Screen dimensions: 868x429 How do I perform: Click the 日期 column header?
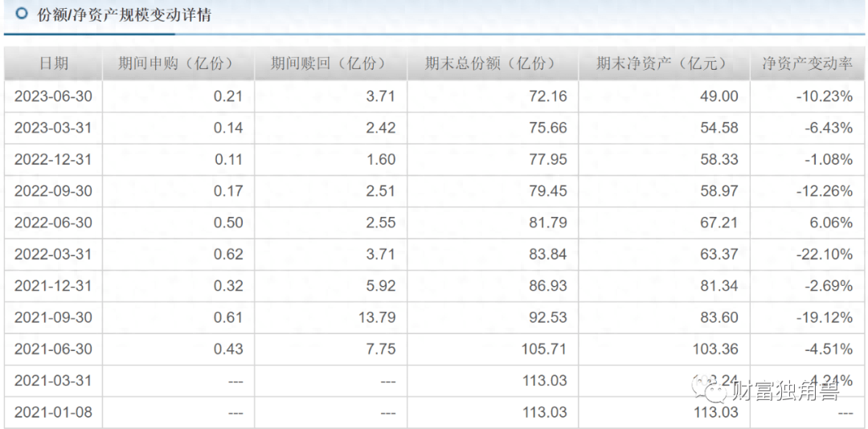point(53,63)
